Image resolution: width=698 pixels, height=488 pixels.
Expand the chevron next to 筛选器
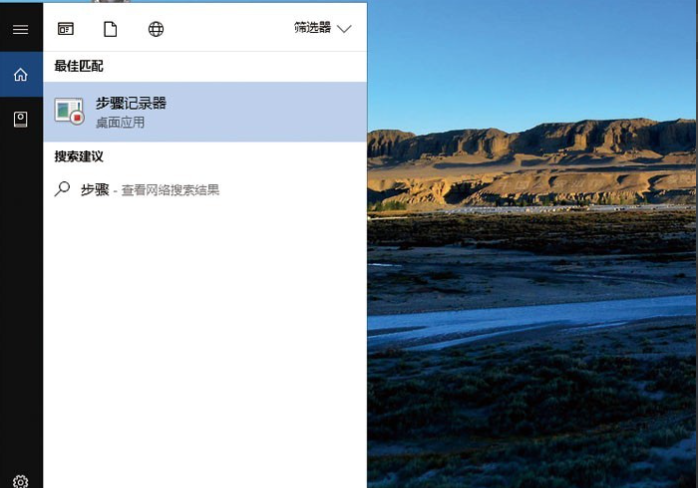[x=344, y=29]
